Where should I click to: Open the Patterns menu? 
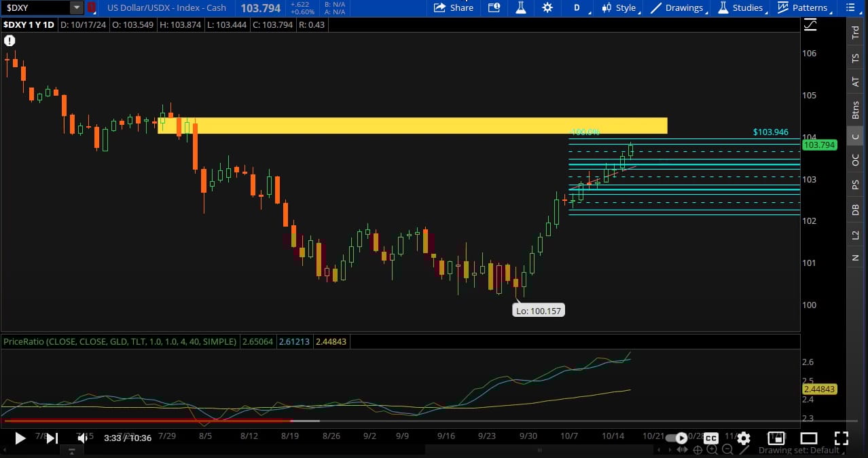click(x=803, y=7)
